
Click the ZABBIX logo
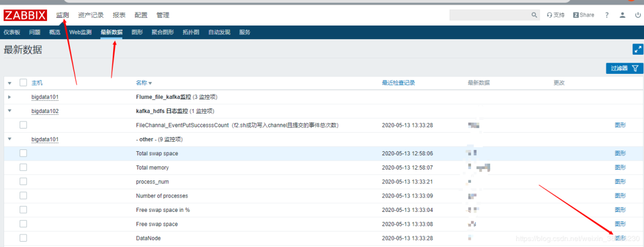click(x=25, y=15)
